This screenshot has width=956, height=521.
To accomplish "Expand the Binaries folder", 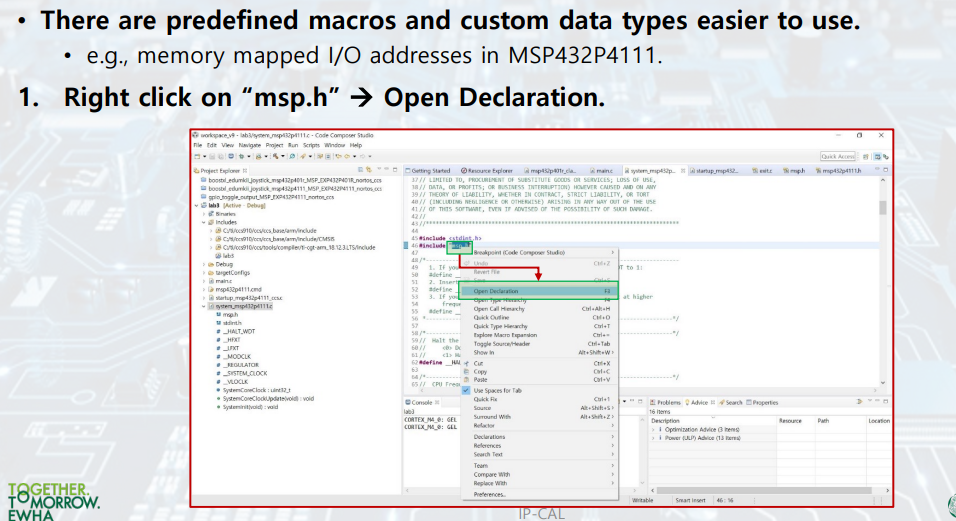I will [204, 214].
